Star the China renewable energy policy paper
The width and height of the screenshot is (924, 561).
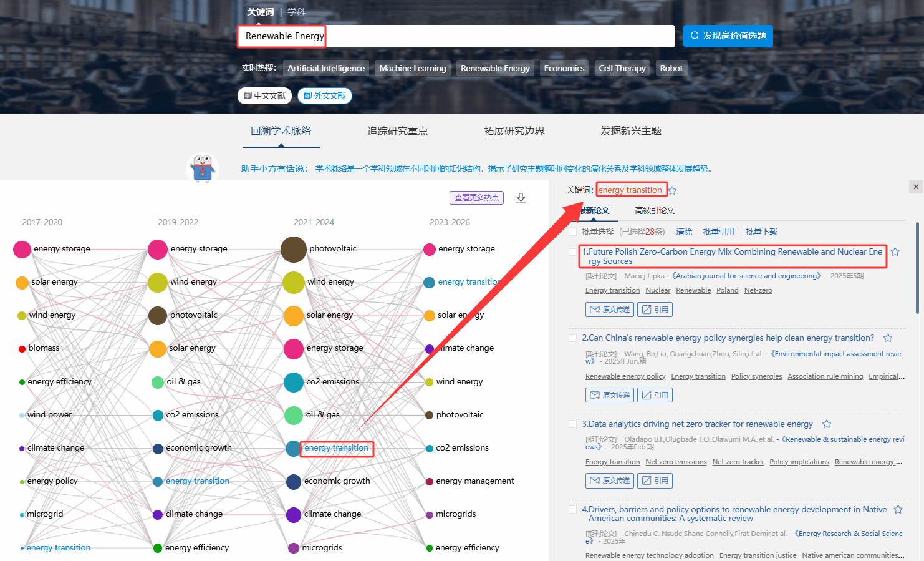click(888, 338)
